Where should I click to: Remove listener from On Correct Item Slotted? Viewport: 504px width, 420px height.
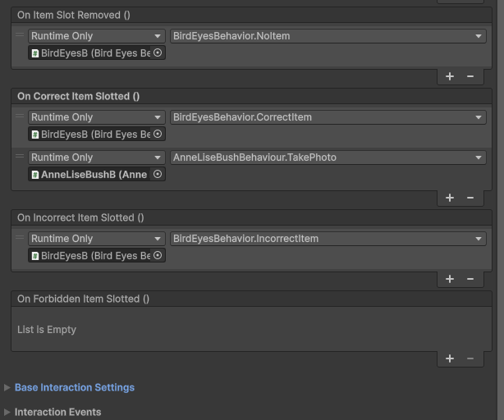click(x=470, y=197)
